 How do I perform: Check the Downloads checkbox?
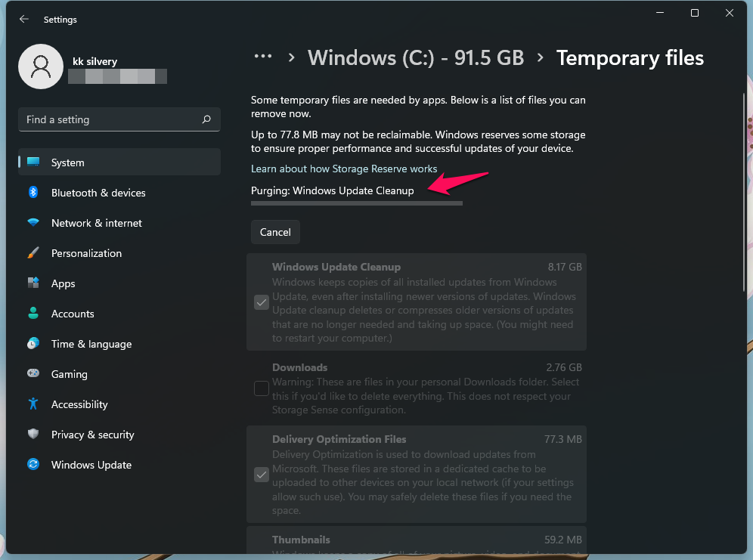[262, 388]
